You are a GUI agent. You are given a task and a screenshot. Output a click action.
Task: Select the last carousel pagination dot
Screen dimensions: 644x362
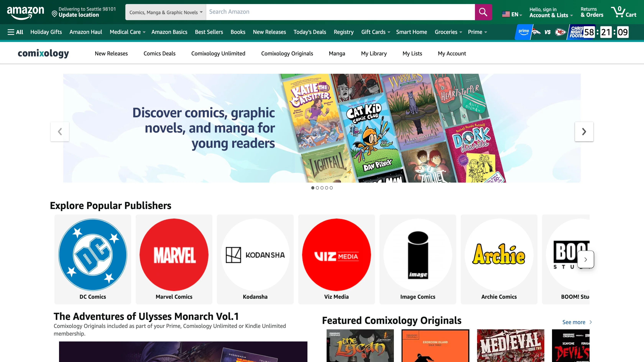point(331,188)
